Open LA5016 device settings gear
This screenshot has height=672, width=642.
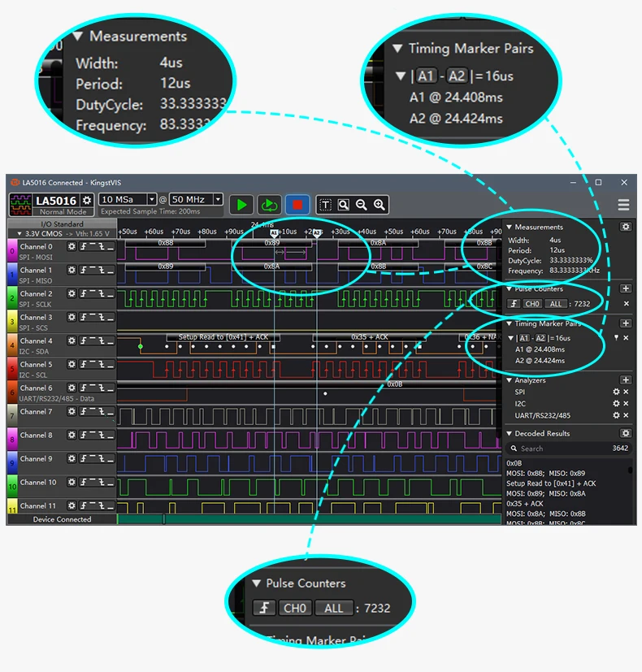click(87, 200)
